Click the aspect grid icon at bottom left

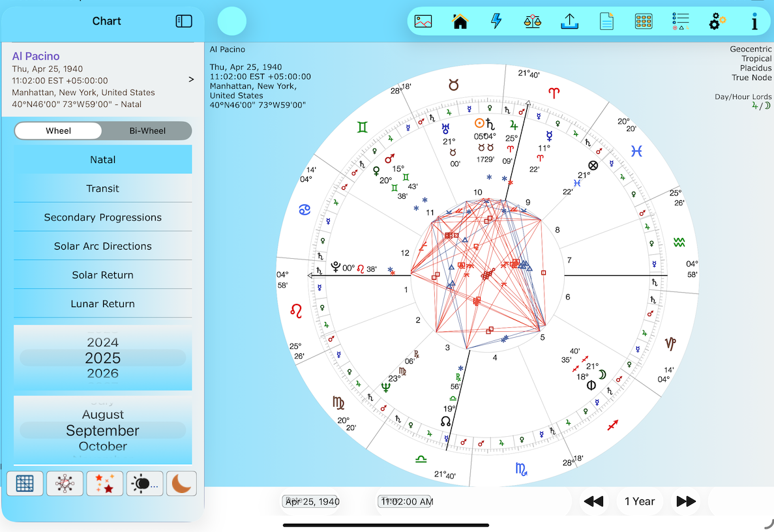tap(25, 484)
